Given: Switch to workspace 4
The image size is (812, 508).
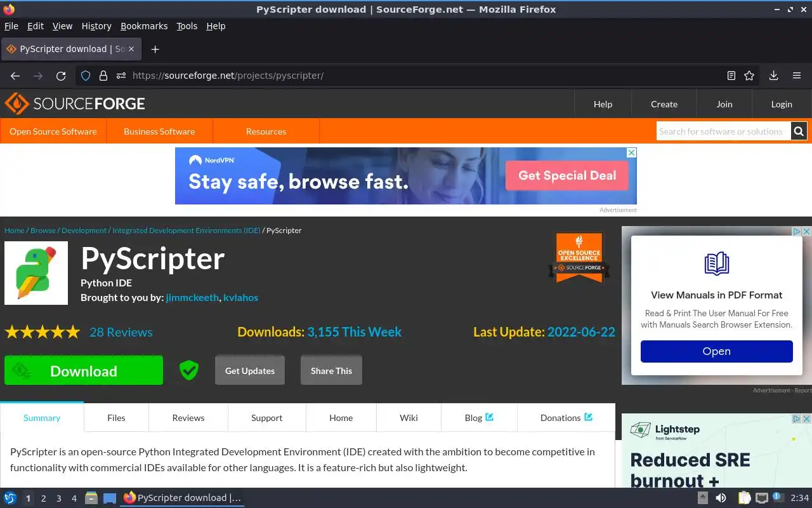Looking at the screenshot, I should tap(74, 498).
